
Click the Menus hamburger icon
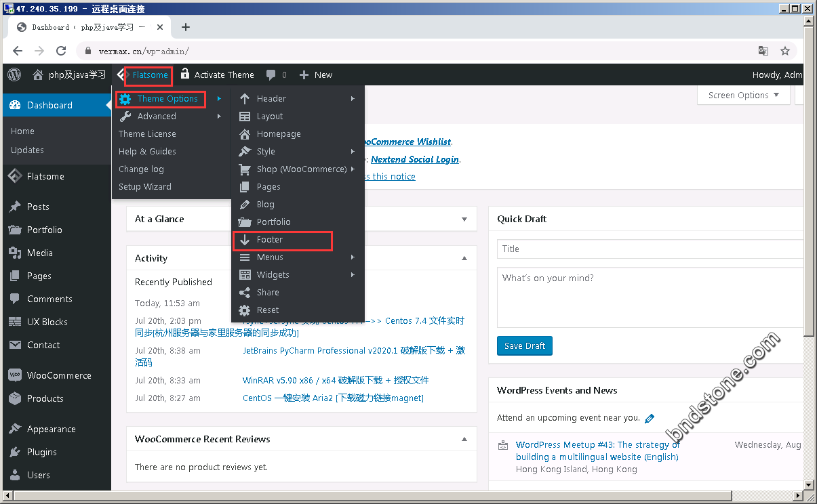pyautogui.click(x=245, y=257)
